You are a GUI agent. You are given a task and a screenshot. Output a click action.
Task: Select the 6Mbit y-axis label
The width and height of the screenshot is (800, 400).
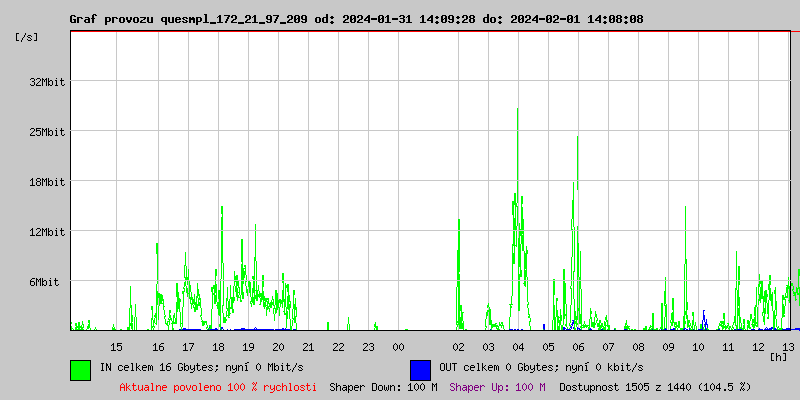tap(47, 282)
